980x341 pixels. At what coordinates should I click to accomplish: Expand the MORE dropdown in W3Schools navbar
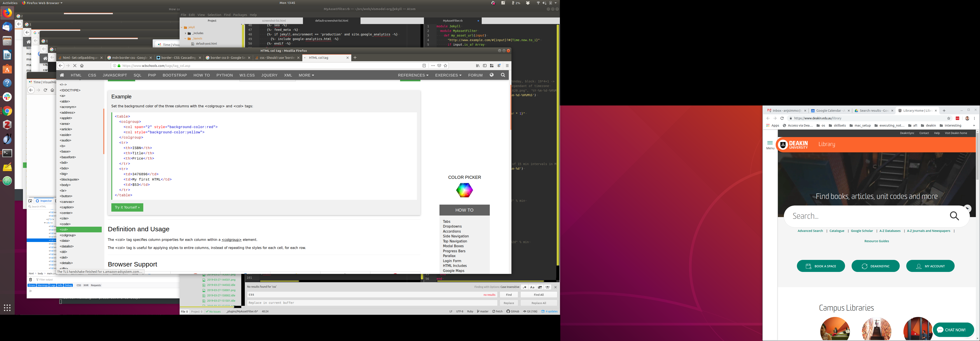point(306,75)
